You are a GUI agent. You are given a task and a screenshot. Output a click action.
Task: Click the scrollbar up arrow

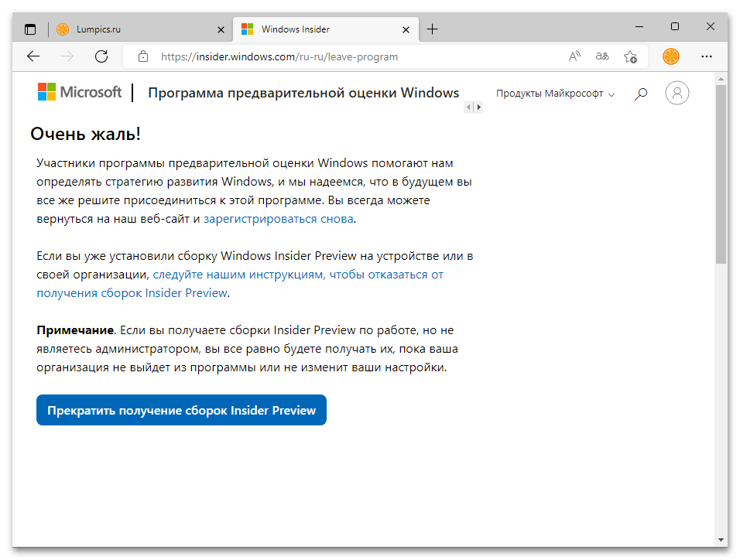tap(721, 78)
